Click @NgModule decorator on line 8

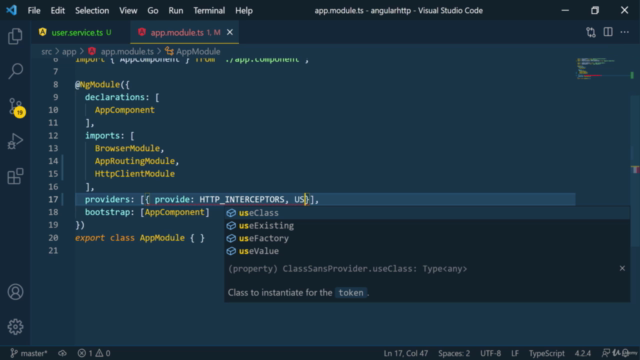tap(98, 84)
